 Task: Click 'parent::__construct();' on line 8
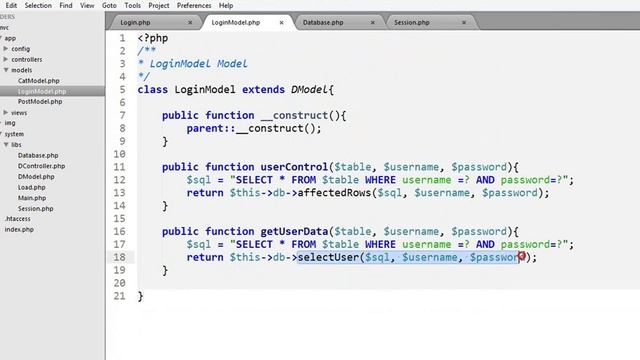tap(254, 128)
